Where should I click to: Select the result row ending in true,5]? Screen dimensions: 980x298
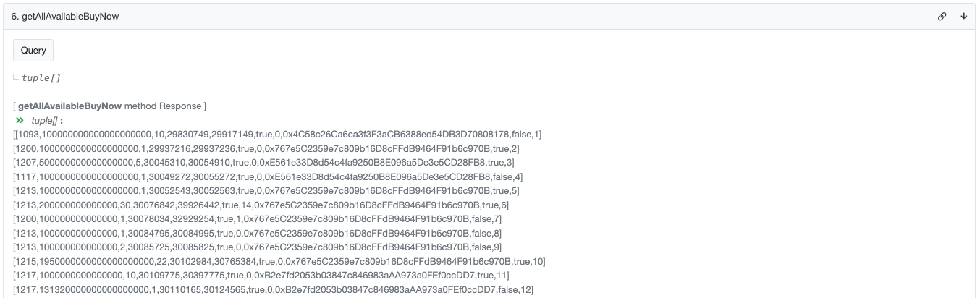[266, 191]
